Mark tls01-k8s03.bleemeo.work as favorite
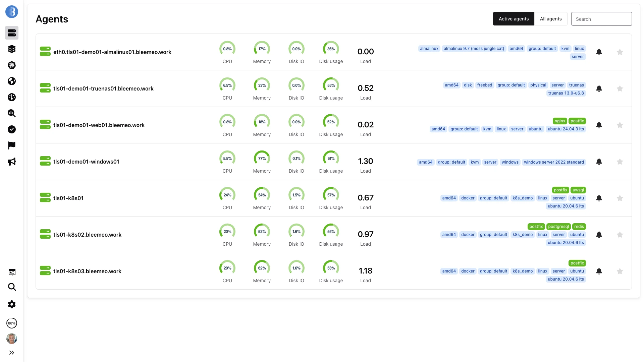The width and height of the screenshot is (644, 362). tap(620, 271)
